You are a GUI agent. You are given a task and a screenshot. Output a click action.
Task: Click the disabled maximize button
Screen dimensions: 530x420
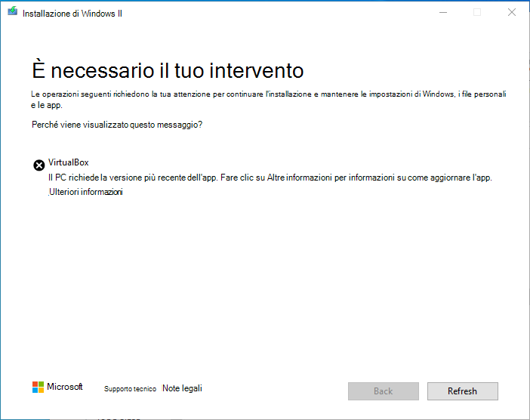pos(477,13)
